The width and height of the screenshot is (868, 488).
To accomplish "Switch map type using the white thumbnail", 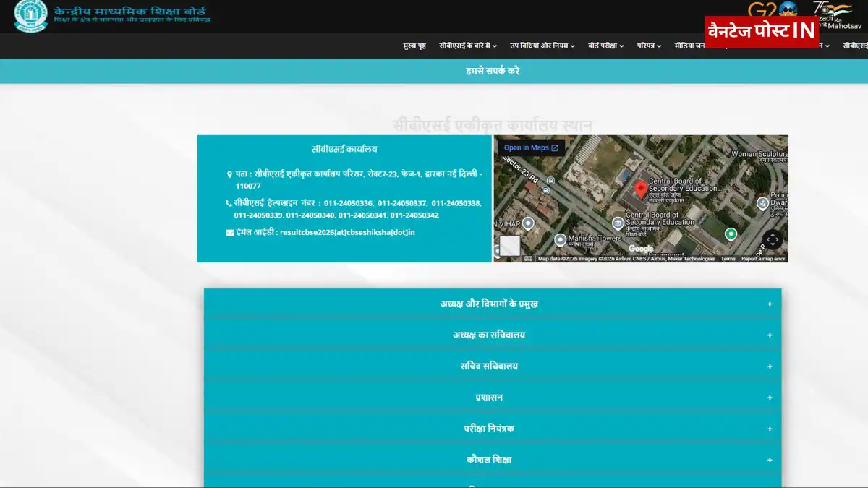I will (510, 246).
